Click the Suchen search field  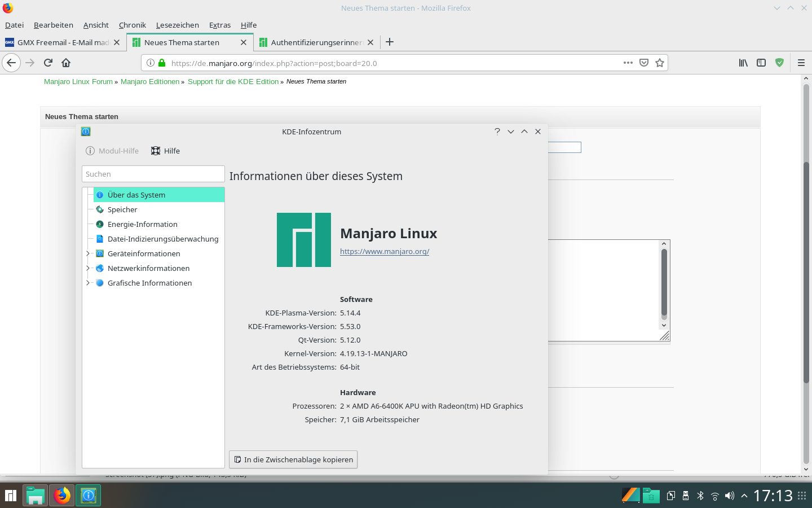click(153, 174)
